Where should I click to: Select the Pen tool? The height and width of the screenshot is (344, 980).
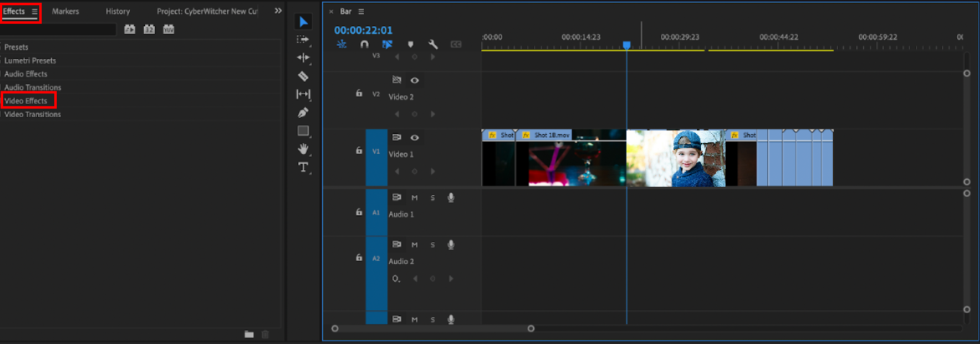point(303,112)
